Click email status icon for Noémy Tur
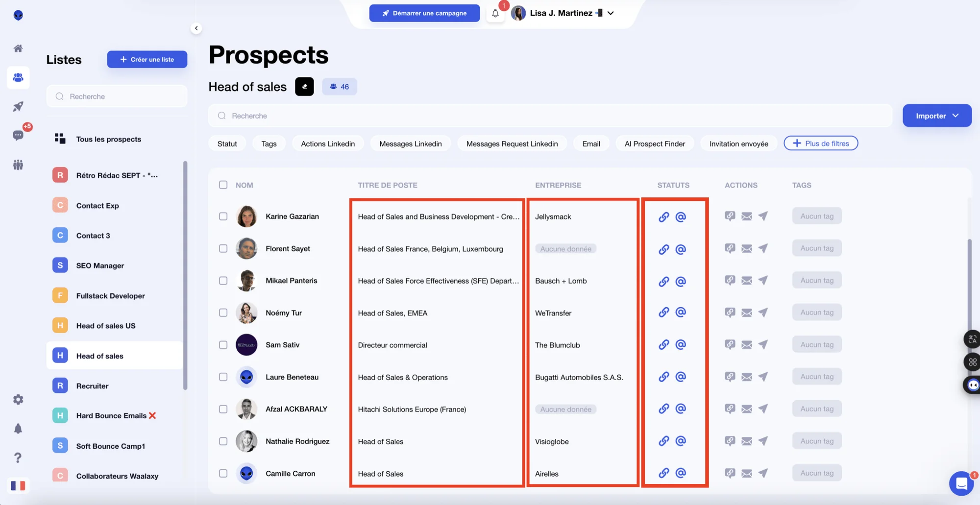The image size is (980, 505). [681, 312]
